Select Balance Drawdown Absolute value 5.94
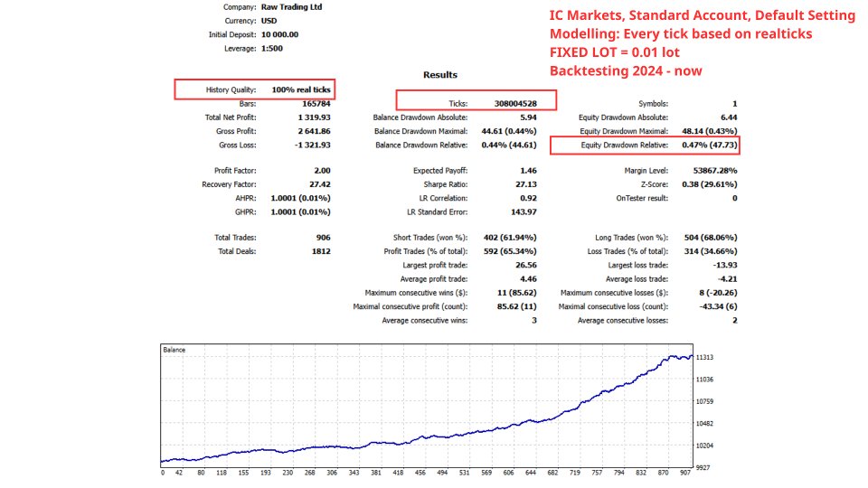Viewport: 868px width, 488px height. (x=528, y=117)
